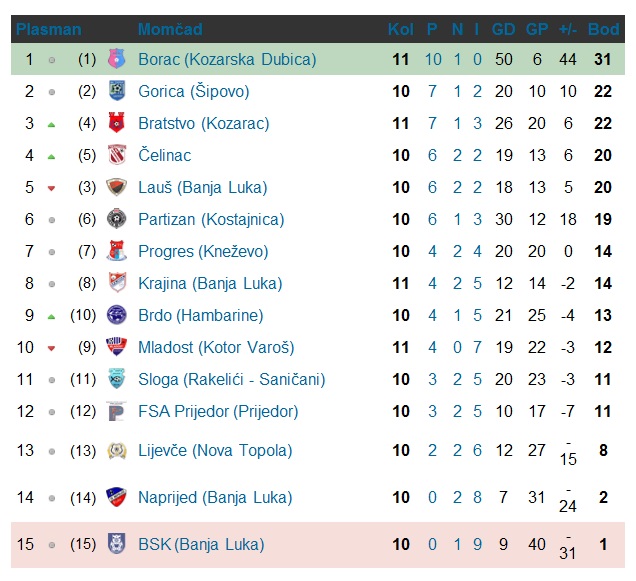
Task: Click the Borac (Kozarska Dubica) club crest
Action: click(116, 60)
